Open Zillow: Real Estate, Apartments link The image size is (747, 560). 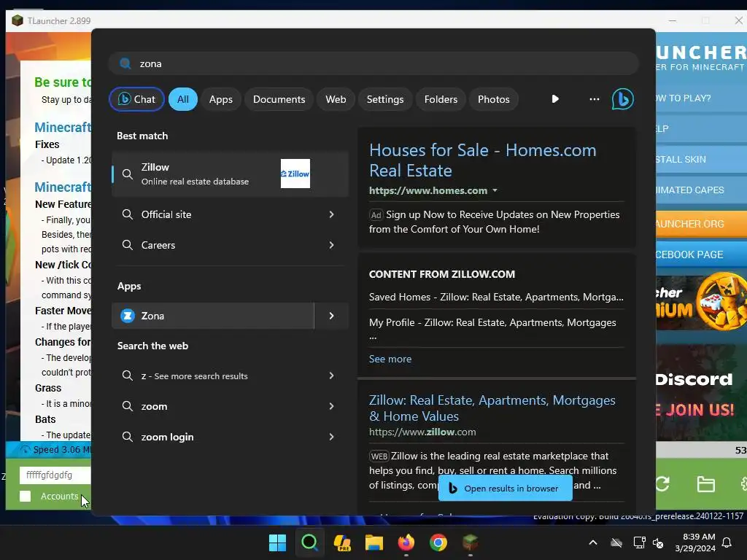tap(492, 408)
